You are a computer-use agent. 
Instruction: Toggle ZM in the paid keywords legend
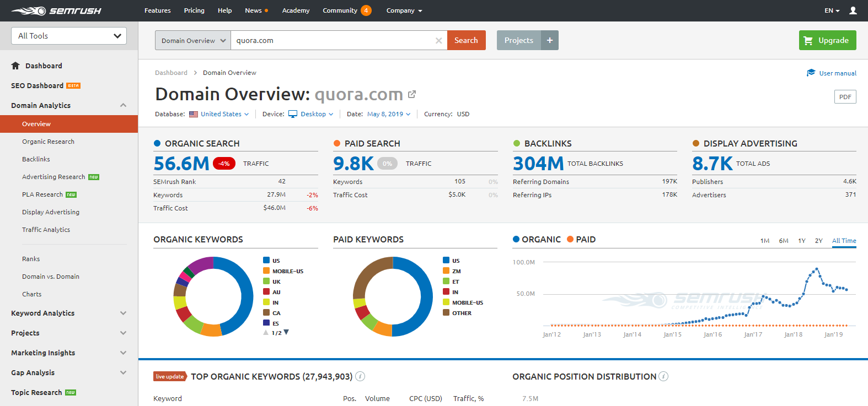coord(452,271)
